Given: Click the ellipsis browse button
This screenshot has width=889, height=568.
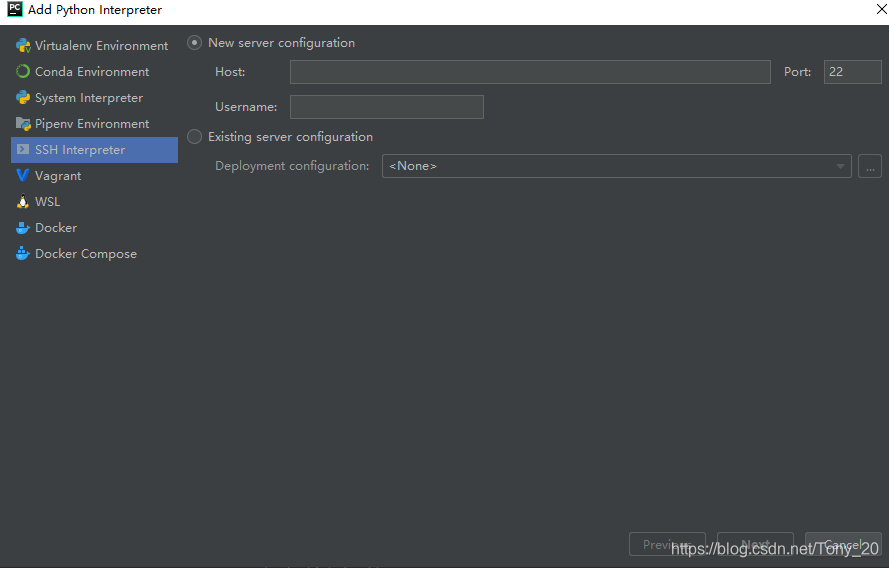Looking at the screenshot, I should point(870,166).
